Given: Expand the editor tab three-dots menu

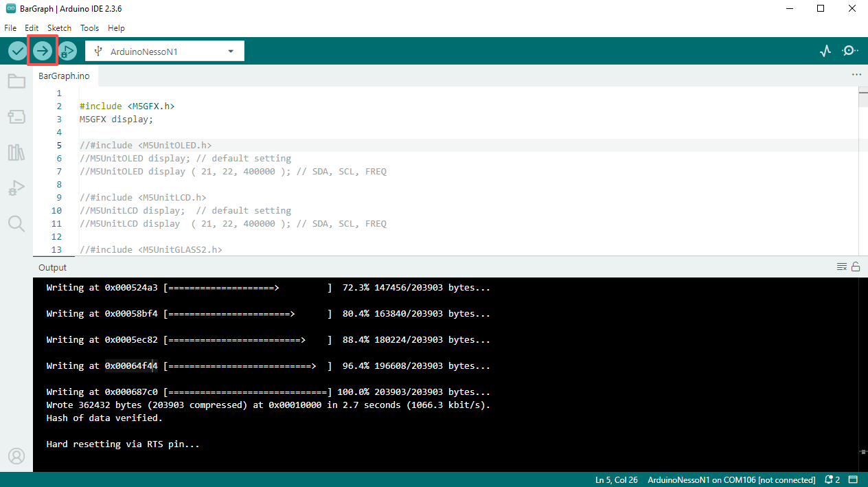Looking at the screenshot, I should pyautogui.click(x=856, y=74).
